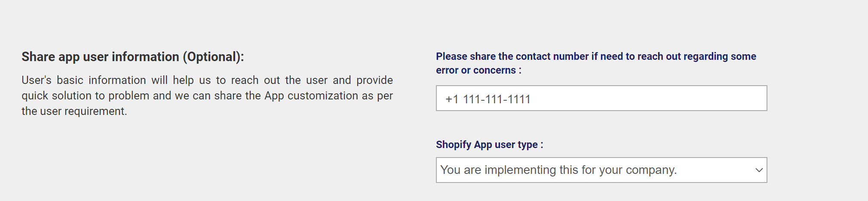Click the chevron arrow on user type dropdown
This screenshot has height=201, width=868.
point(759,170)
